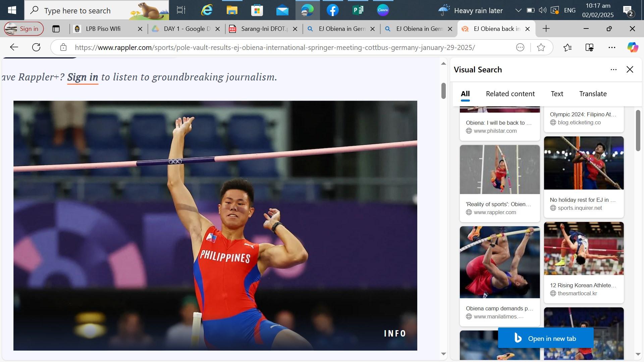Screen dimensions: 644x362
Task: Select the Translate tab in Visual Search
Action: (x=593, y=94)
